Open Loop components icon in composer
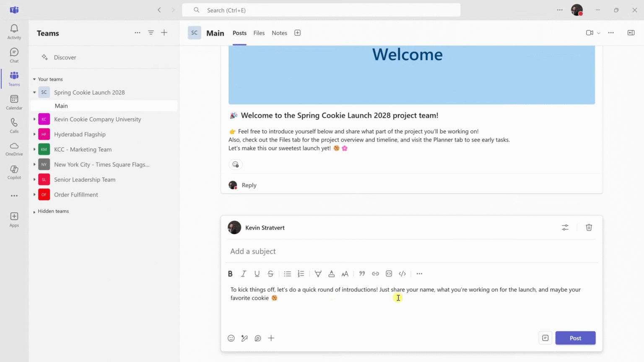The height and width of the screenshot is (362, 644). click(258, 338)
